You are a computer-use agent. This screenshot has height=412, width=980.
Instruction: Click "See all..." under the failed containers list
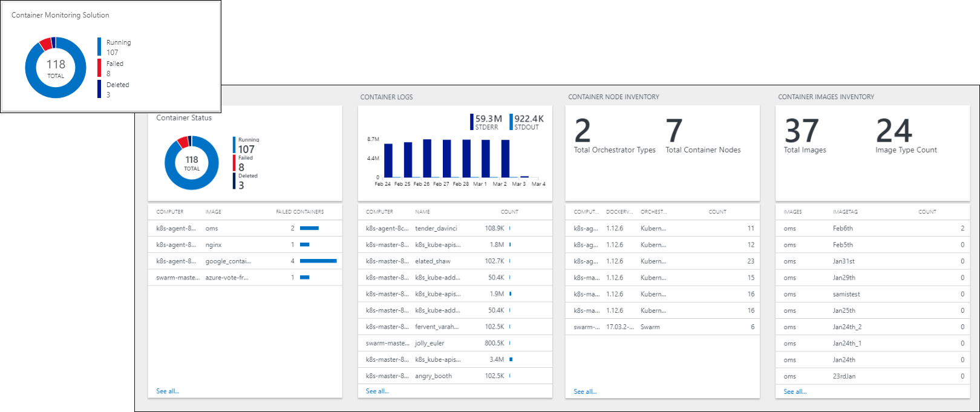coord(168,391)
